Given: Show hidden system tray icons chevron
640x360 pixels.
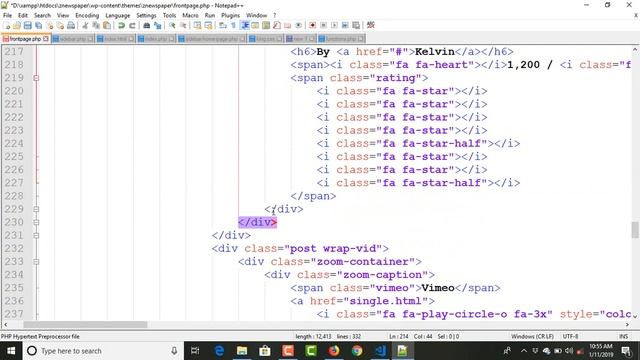Looking at the screenshot, I should click(524, 351).
